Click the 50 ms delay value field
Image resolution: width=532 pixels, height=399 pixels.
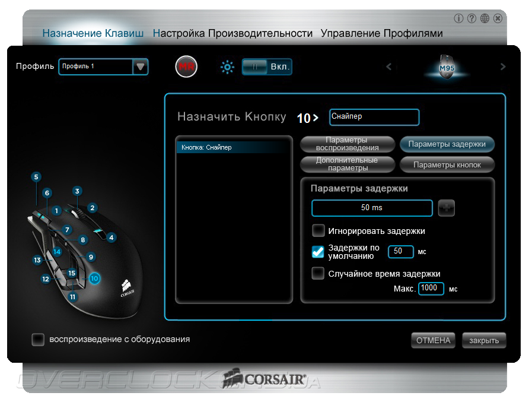(372, 208)
